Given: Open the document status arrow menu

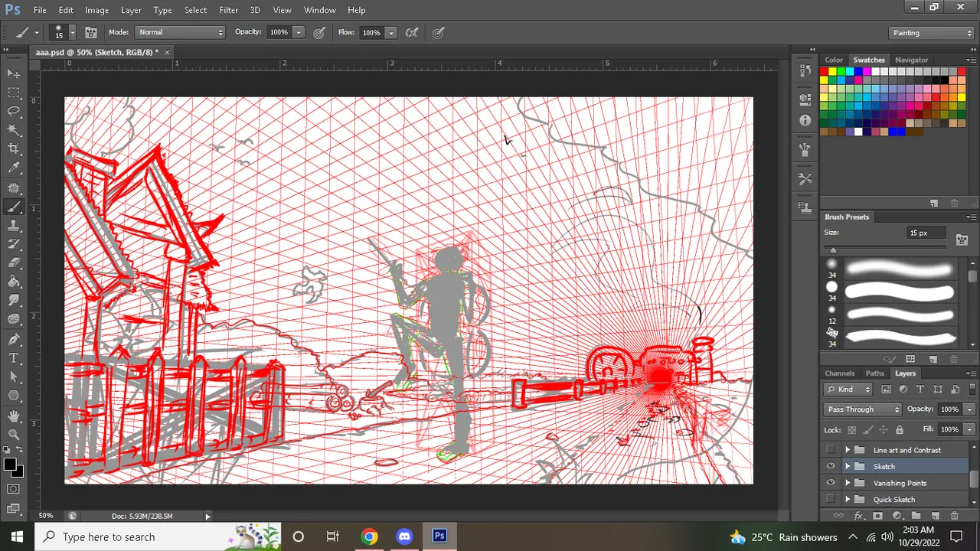Looking at the screenshot, I should [x=207, y=517].
